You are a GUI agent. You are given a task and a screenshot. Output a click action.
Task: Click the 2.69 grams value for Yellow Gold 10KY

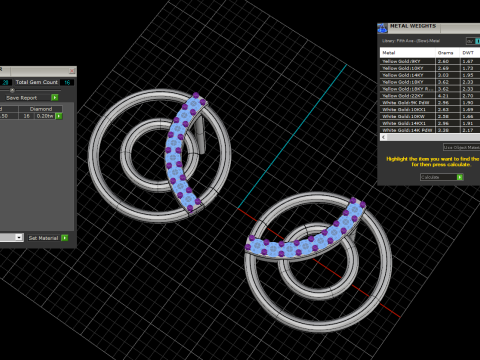[443, 68]
